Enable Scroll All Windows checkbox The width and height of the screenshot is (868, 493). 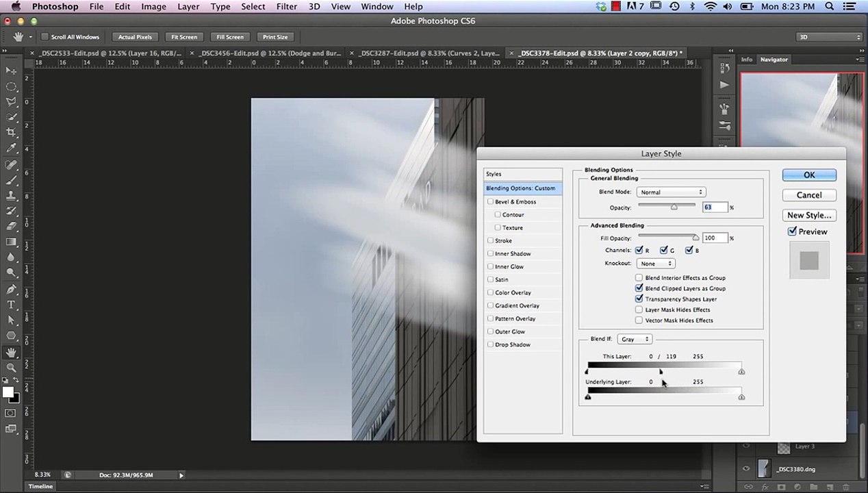tap(44, 37)
